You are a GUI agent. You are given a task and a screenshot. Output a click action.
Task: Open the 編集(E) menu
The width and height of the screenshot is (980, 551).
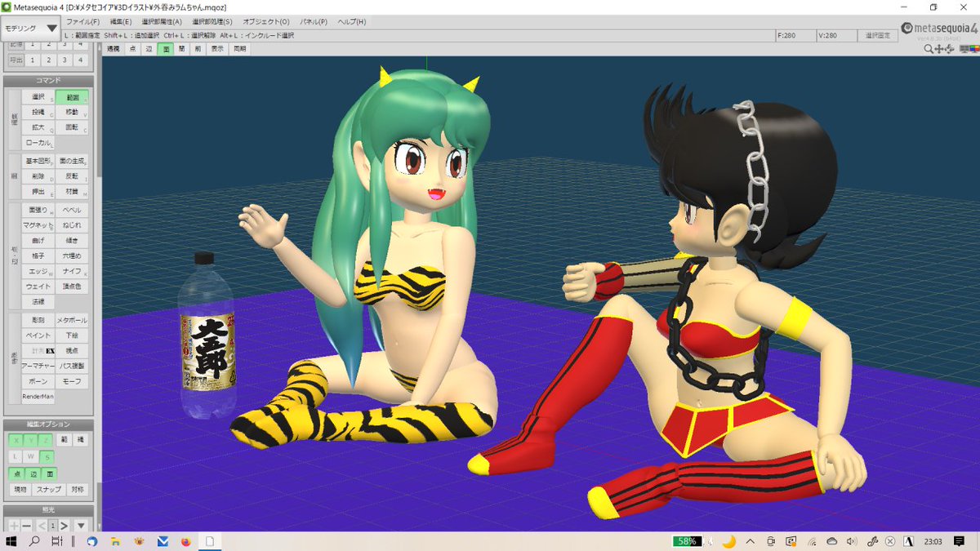click(x=121, y=21)
